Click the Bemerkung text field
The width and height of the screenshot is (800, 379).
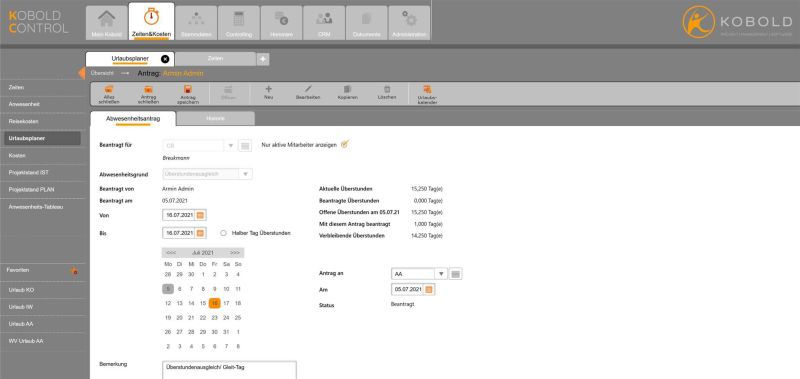click(229, 370)
